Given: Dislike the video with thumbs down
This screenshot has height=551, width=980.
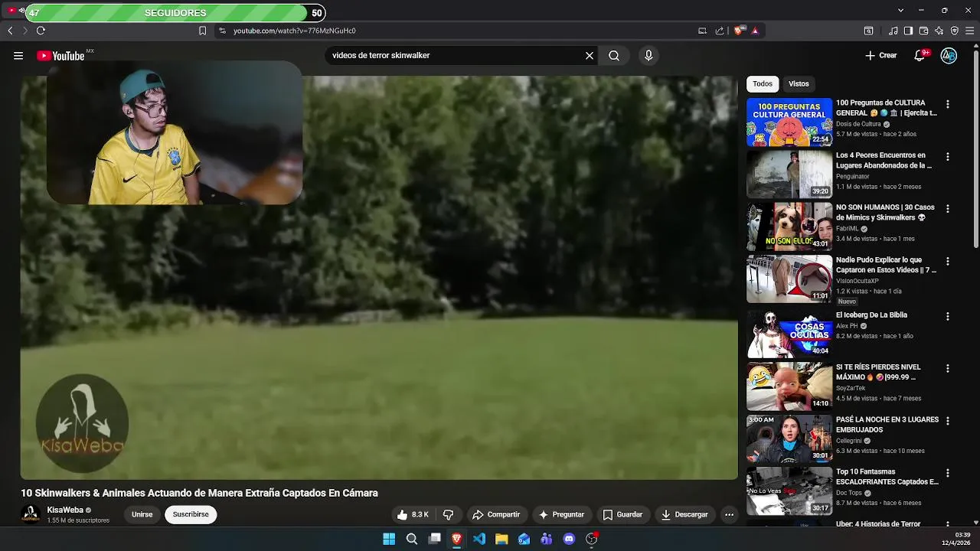Looking at the screenshot, I should pyautogui.click(x=449, y=514).
